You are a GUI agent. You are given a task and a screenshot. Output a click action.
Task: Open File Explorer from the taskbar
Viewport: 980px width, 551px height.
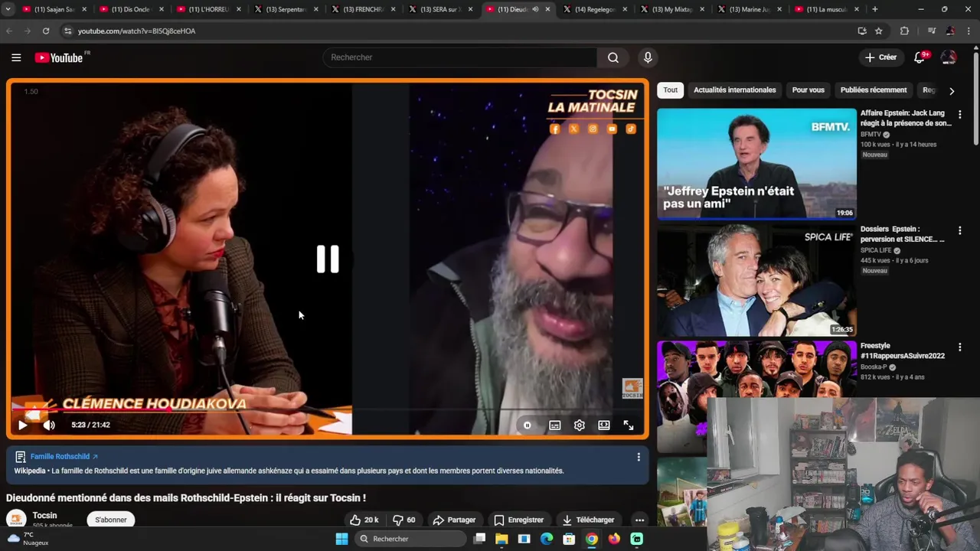tap(501, 539)
